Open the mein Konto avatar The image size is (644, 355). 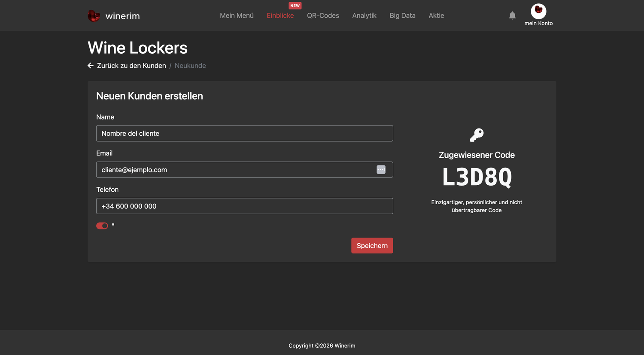coord(538,11)
